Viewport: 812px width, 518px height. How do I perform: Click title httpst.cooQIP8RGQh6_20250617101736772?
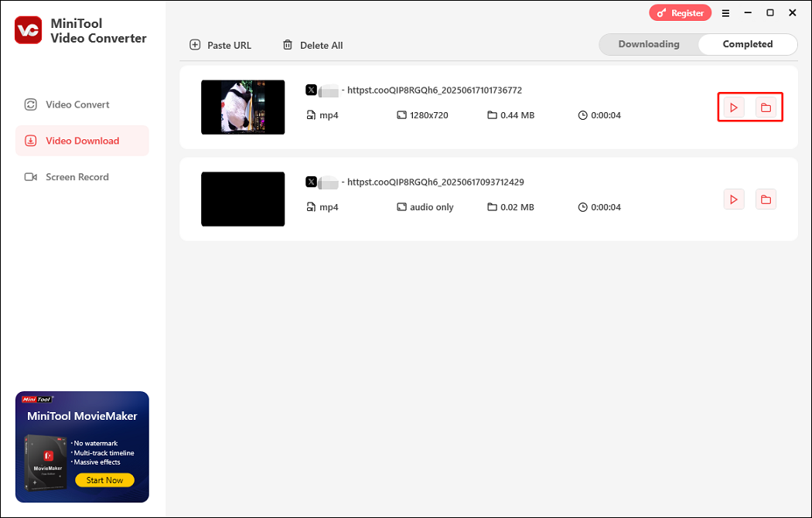pyautogui.click(x=435, y=90)
